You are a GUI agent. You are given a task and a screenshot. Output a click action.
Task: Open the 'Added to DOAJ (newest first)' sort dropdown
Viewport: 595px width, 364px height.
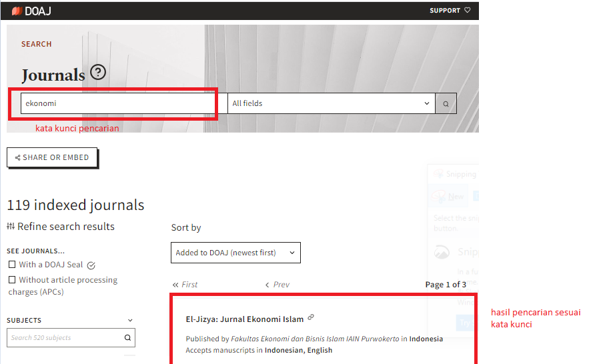coord(235,253)
